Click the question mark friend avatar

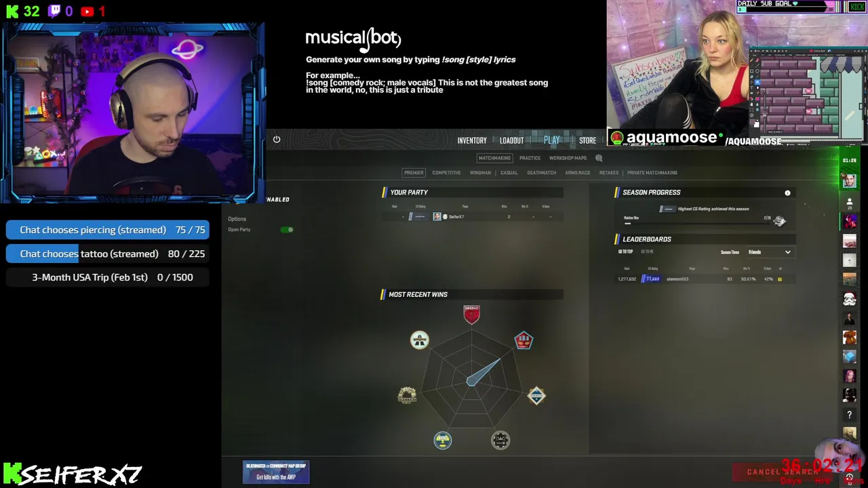[x=849, y=414]
